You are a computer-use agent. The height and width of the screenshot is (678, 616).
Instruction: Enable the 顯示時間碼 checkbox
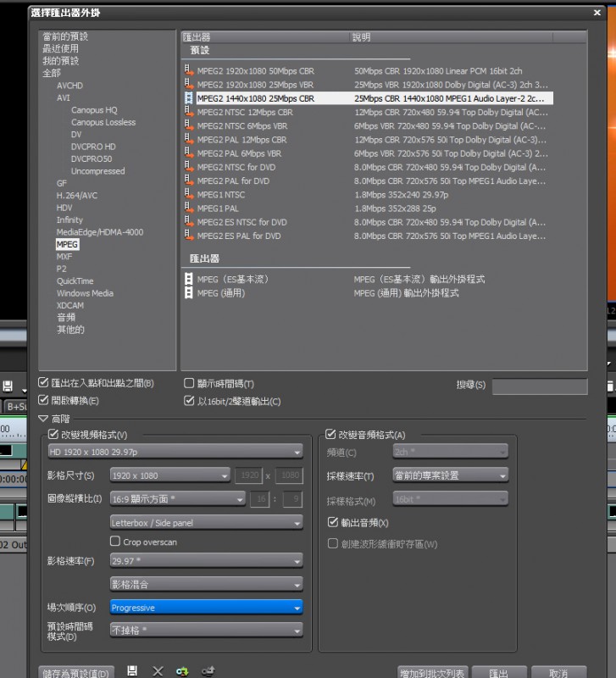(190, 384)
